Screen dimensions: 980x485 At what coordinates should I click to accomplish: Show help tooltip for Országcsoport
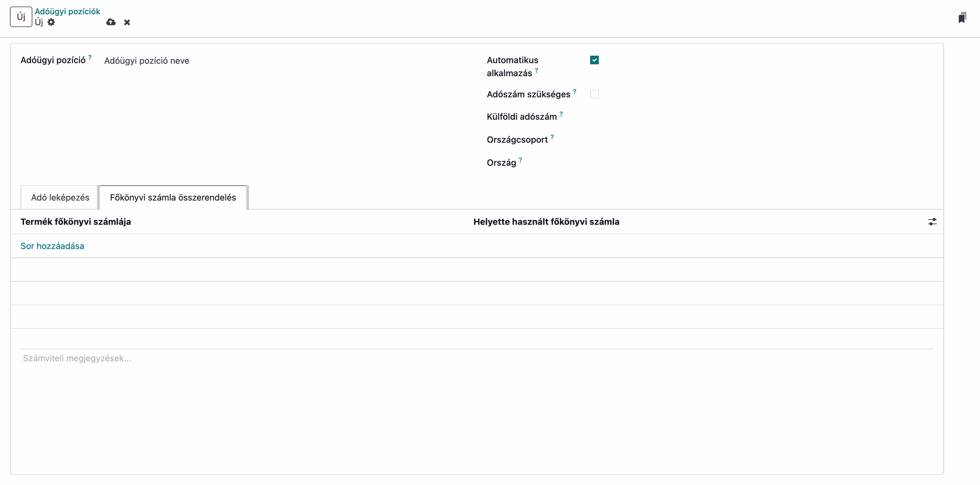(x=552, y=137)
